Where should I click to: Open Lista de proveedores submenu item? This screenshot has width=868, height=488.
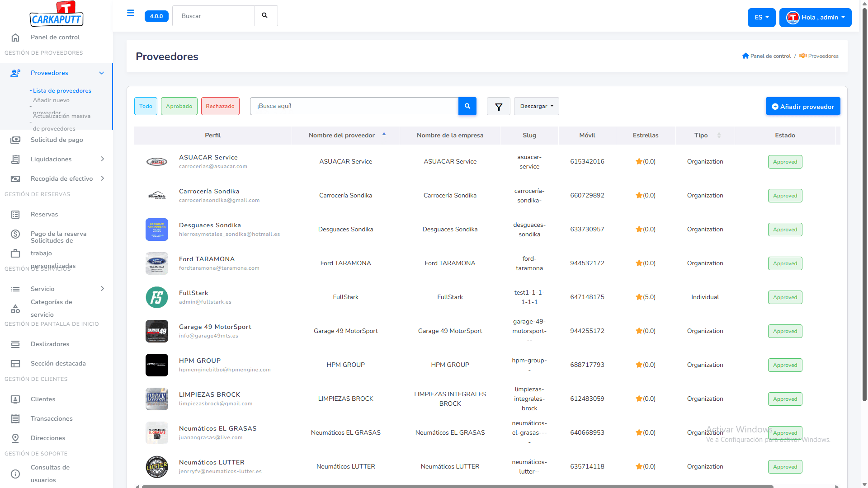pyautogui.click(x=62, y=91)
